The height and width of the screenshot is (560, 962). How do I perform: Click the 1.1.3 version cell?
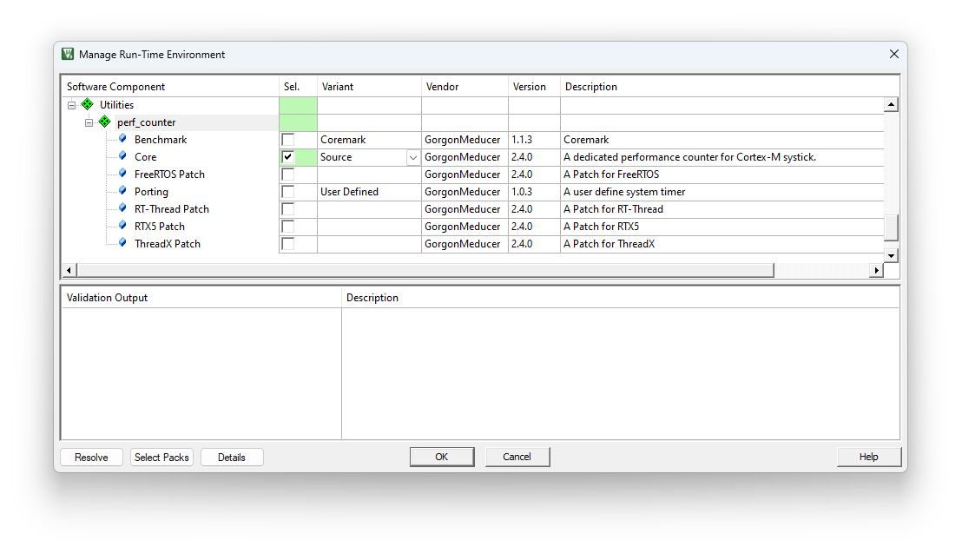534,140
